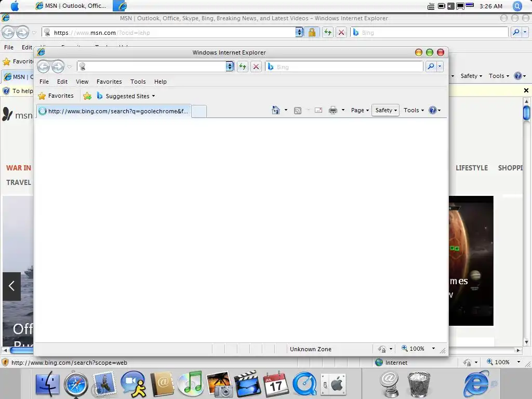Open iCal calendar from the dock
The height and width of the screenshot is (399, 532).
click(275, 384)
